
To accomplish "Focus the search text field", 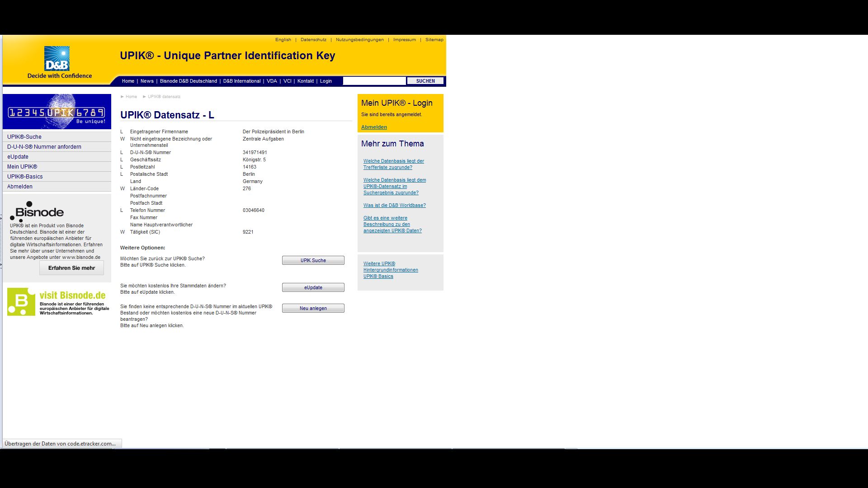I will 374,81.
